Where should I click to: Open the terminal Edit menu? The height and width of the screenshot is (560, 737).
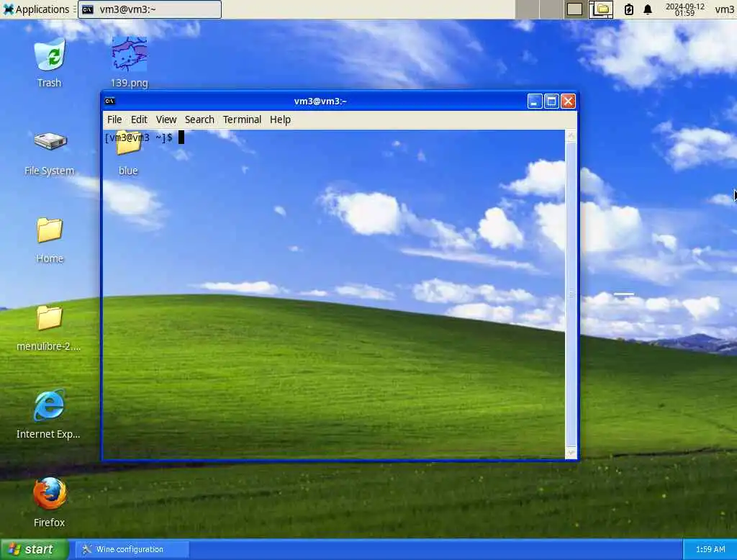(x=139, y=119)
